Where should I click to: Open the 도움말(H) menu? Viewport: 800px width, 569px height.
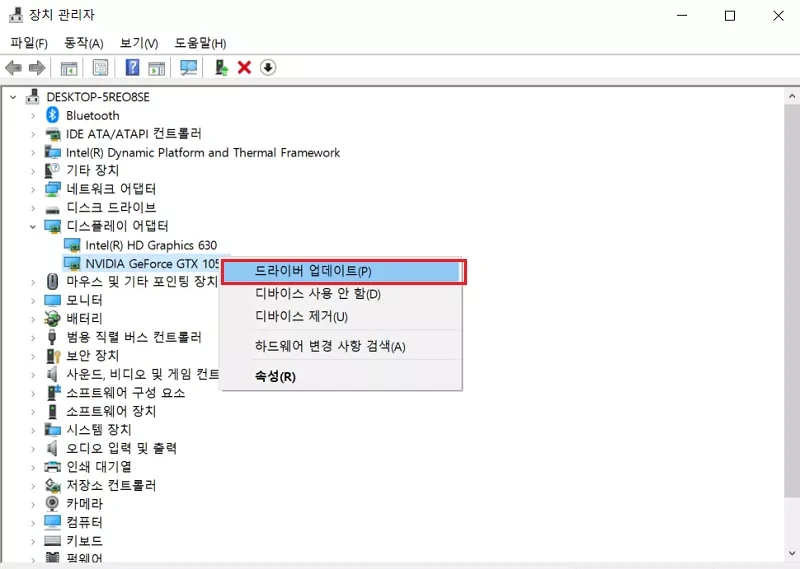(200, 43)
